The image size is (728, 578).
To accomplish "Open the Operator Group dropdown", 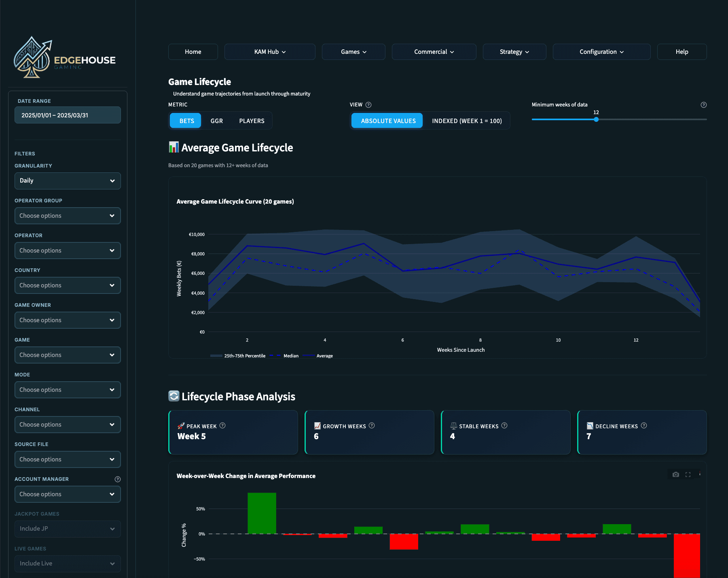I will pyautogui.click(x=68, y=216).
